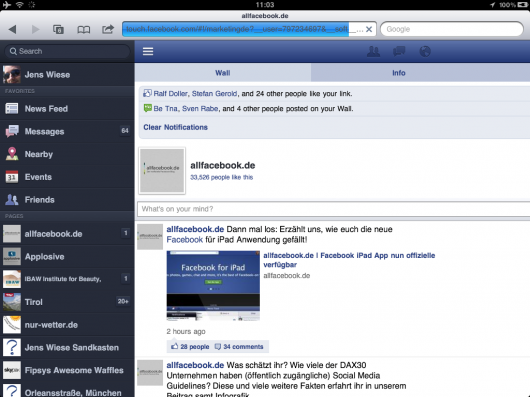The height and width of the screenshot is (397, 530).
Task: Open IBAW Institute for Beauty page
Action: (x=67, y=279)
